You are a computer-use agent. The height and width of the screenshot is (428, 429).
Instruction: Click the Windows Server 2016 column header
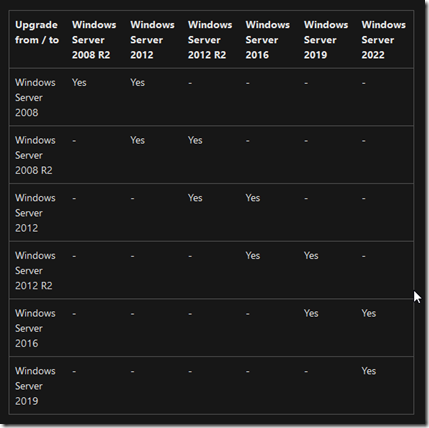(x=268, y=40)
